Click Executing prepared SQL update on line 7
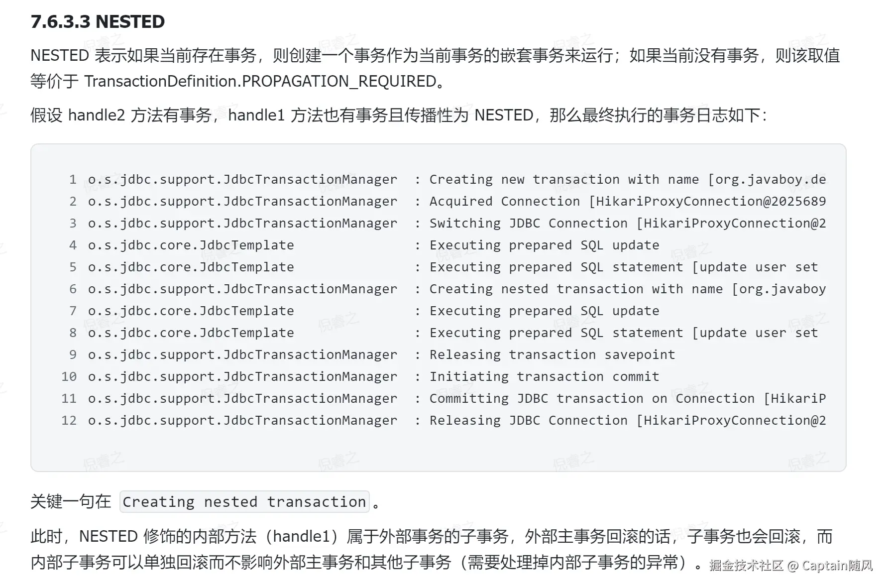The image size is (888, 588). (544, 311)
